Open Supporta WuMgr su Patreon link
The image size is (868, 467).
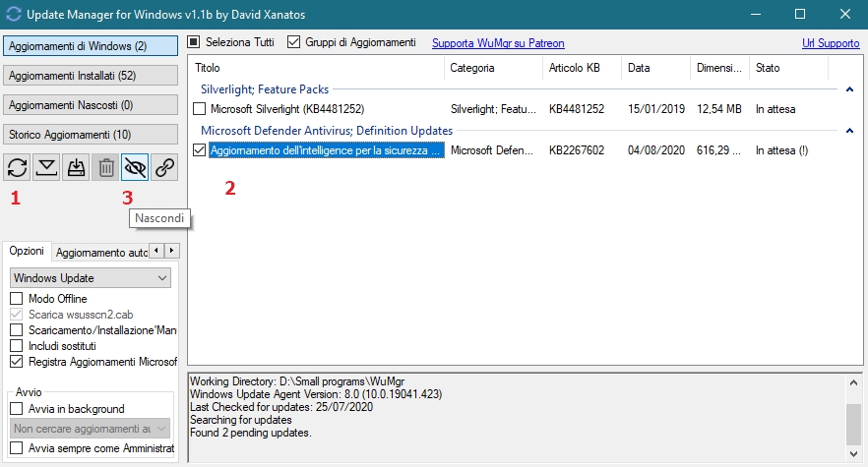coord(498,43)
